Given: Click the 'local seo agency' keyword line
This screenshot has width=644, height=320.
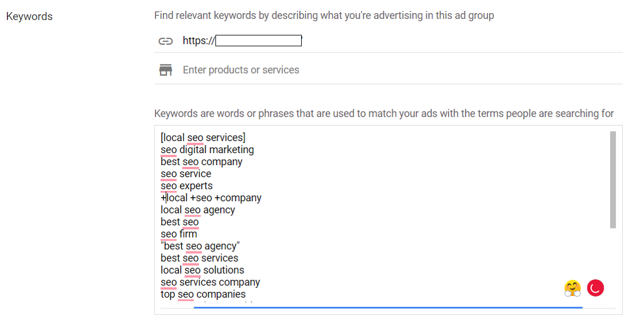Looking at the screenshot, I should coord(198,210).
